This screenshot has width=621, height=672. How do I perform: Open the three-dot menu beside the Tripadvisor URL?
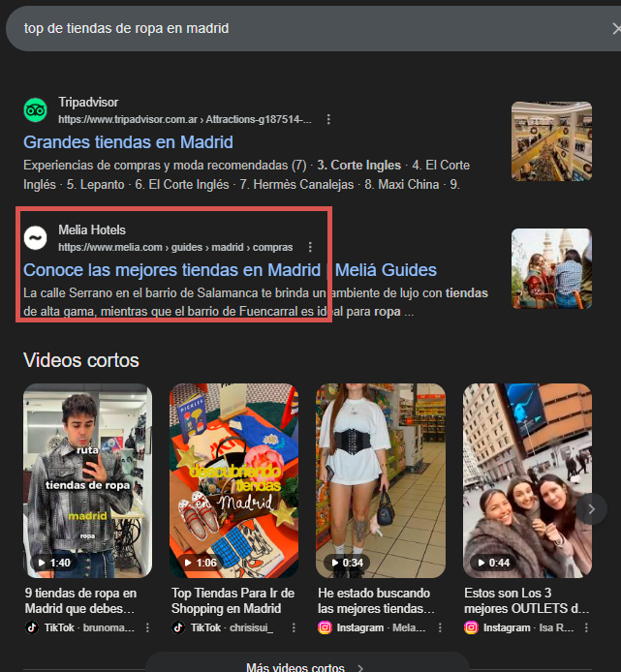click(328, 119)
